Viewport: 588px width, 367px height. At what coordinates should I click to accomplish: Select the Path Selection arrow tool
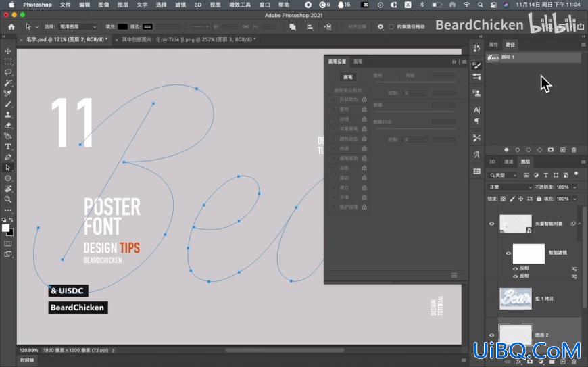coord(8,168)
